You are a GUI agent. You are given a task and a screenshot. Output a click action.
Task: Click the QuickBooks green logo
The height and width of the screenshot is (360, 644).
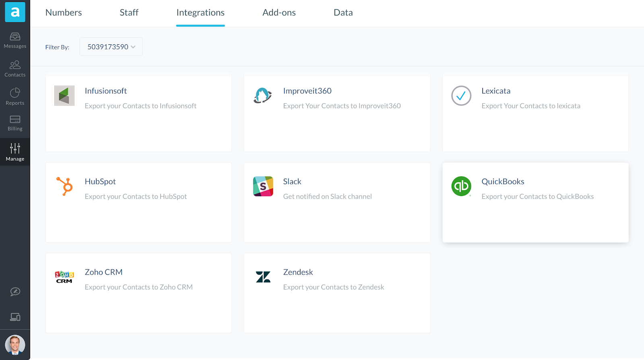point(461,186)
